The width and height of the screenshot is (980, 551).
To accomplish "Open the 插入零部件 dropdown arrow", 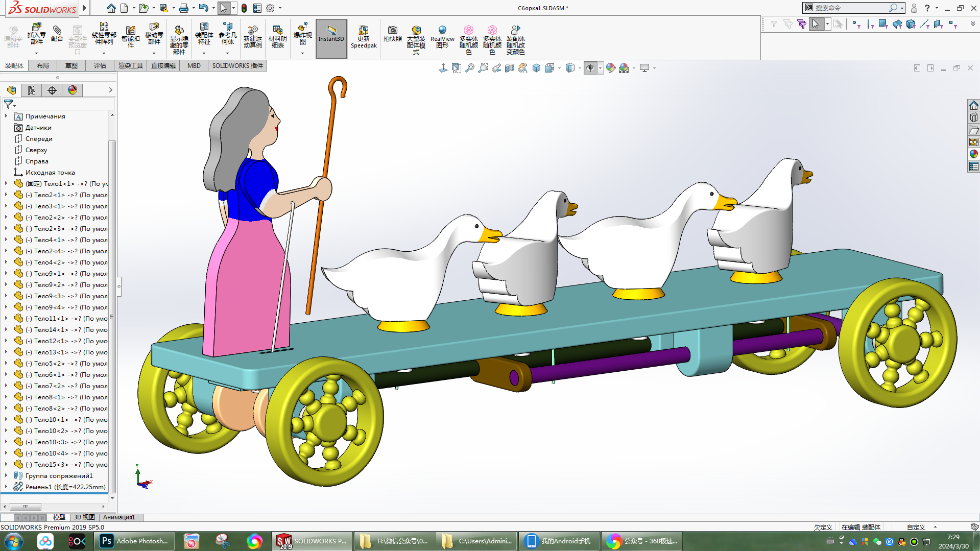I will point(36,53).
